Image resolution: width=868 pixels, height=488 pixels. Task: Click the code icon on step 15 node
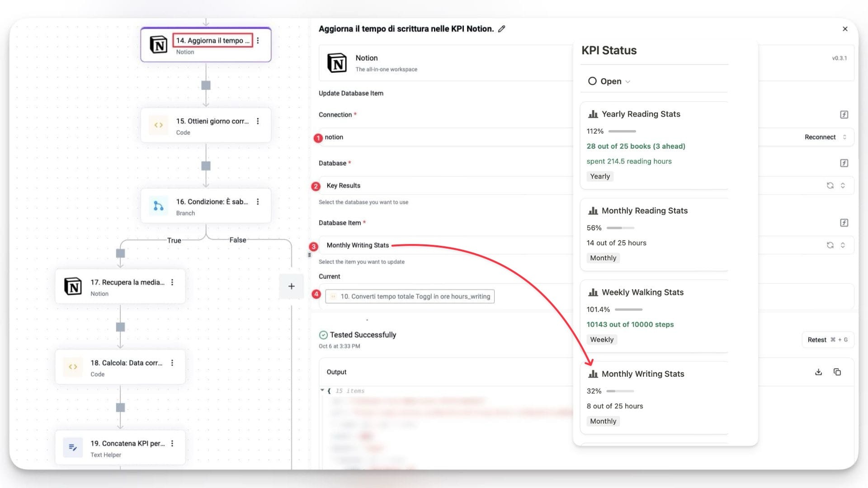tap(158, 125)
